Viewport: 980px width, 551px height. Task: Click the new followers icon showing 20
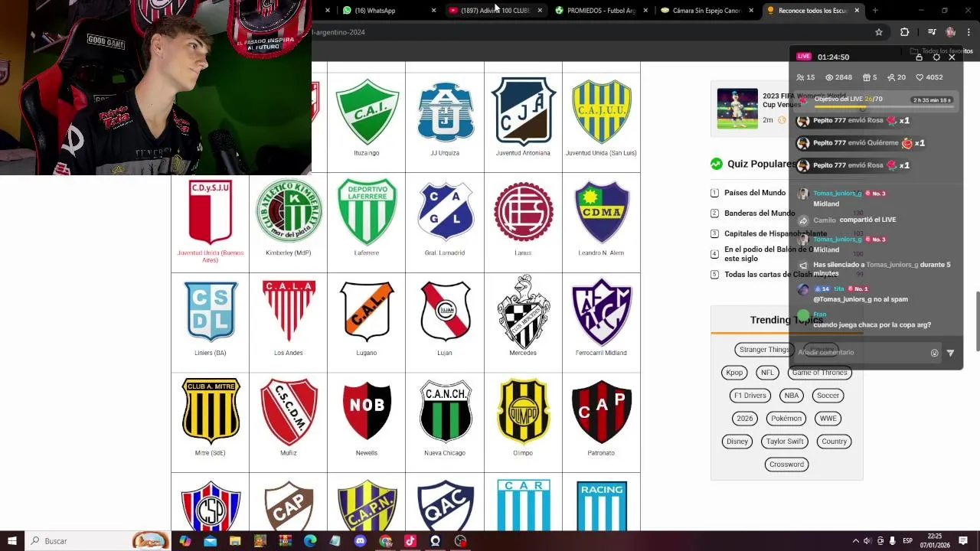click(x=891, y=77)
